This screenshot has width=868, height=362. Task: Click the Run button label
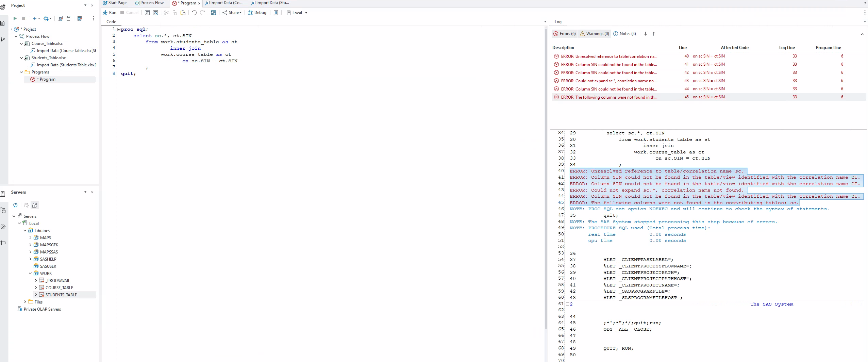(x=113, y=13)
